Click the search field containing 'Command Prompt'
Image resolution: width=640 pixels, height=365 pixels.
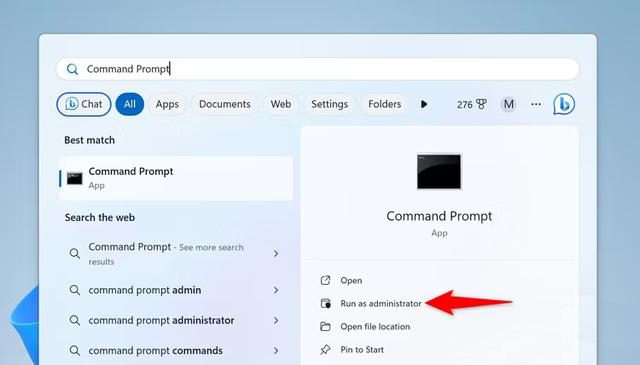point(318,69)
